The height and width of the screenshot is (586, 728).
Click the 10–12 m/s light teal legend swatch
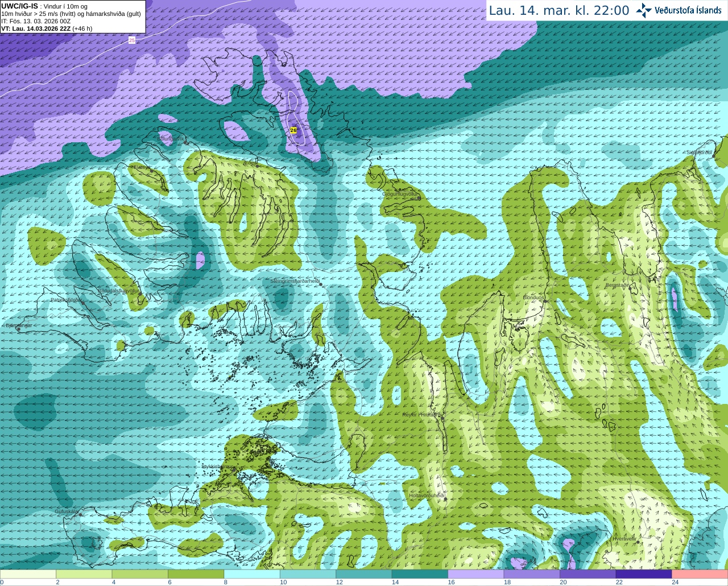pos(308,574)
